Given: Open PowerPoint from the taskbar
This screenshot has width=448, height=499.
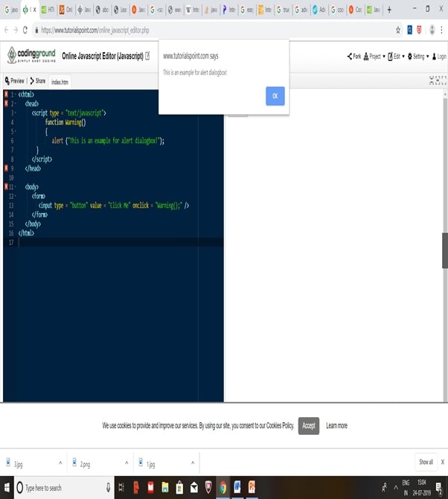Looking at the screenshot, I should (x=252, y=487).
